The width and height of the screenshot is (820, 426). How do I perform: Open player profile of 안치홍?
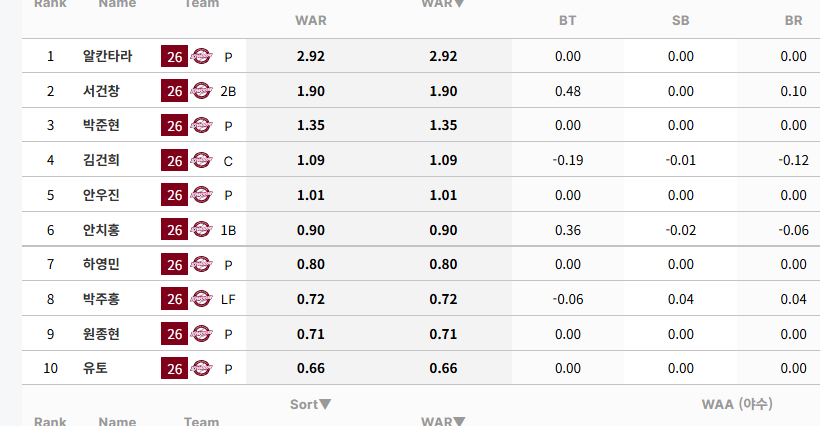click(x=101, y=230)
